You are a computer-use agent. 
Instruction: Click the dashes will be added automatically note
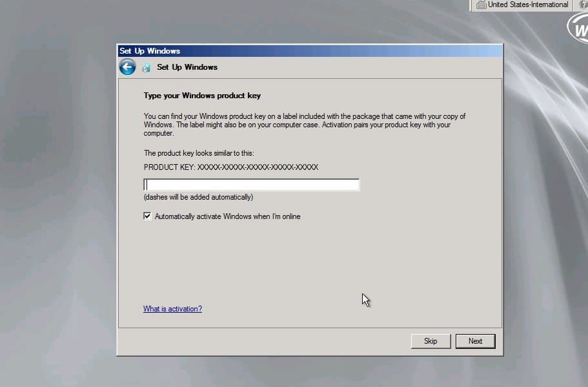click(198, 197)
